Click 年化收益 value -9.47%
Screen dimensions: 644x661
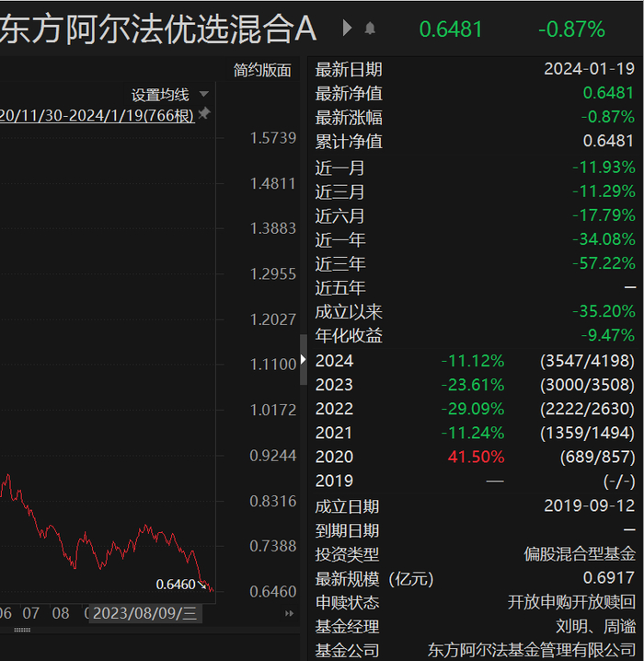608,335
